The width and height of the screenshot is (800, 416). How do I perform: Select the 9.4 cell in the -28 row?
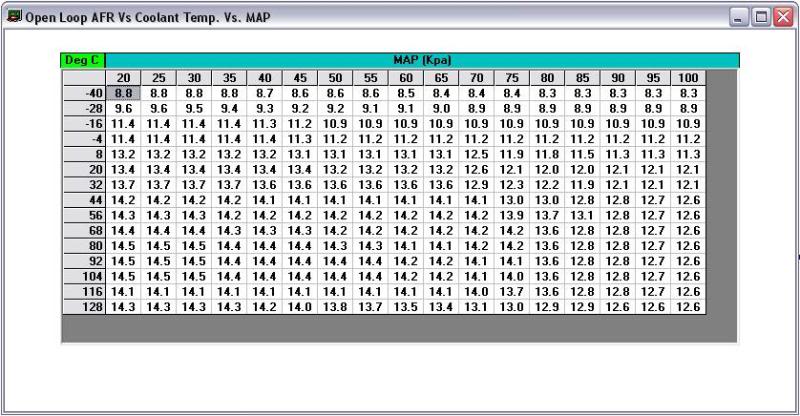(x=230, y=109)
